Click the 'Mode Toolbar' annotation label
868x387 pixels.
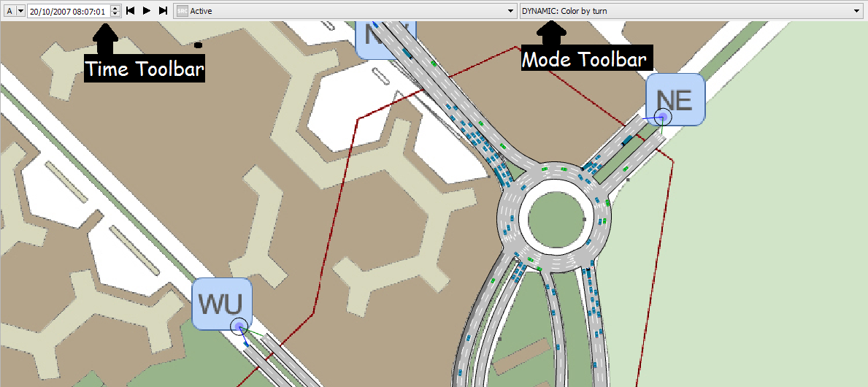(583, 59)
